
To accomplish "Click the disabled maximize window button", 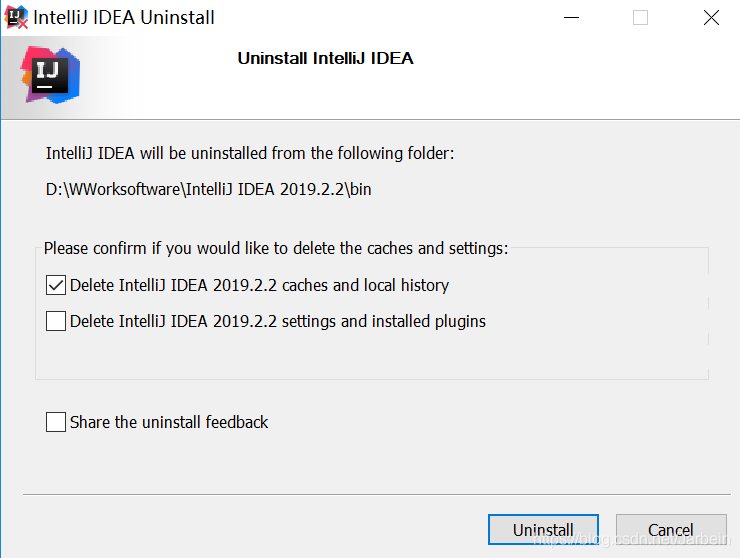I will [x=641, y=18].
